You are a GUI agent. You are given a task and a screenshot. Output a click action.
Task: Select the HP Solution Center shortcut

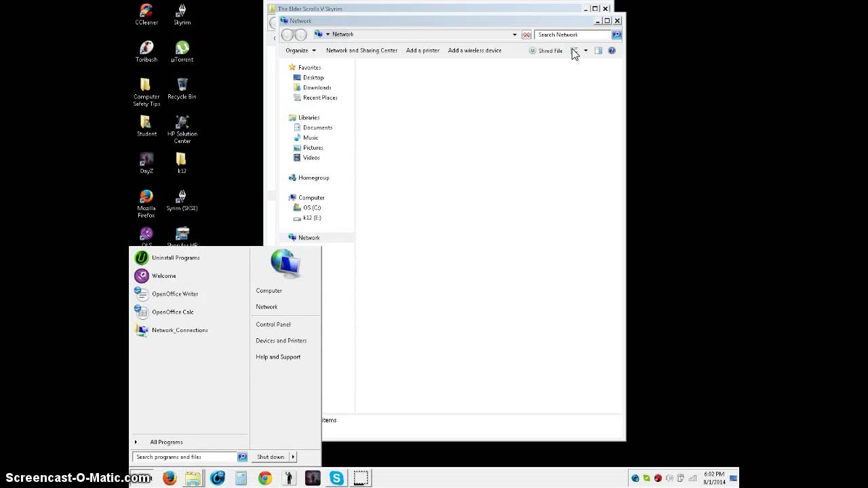[182, 129]
